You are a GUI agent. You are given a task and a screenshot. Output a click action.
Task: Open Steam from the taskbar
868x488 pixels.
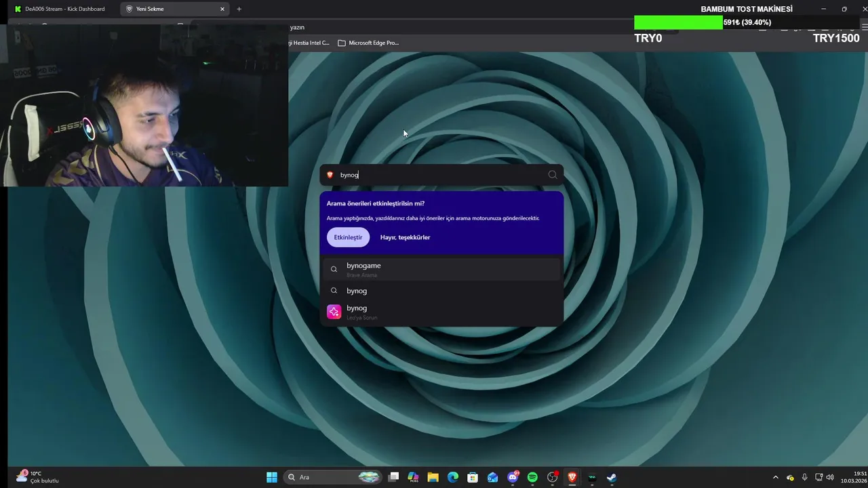point(612,477)
